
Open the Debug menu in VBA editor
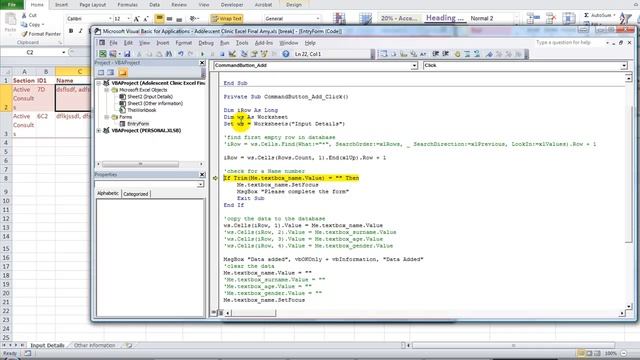click(206, 43)
